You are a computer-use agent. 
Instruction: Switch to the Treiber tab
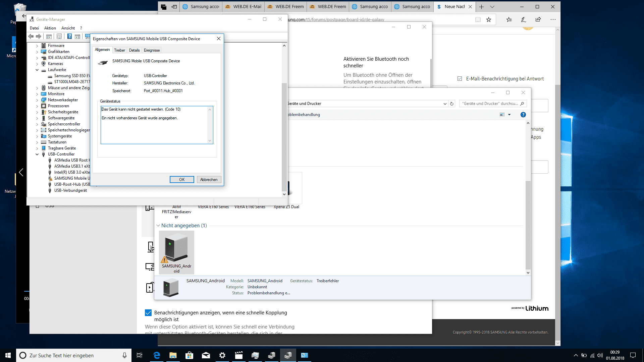[x=119, y=50]
